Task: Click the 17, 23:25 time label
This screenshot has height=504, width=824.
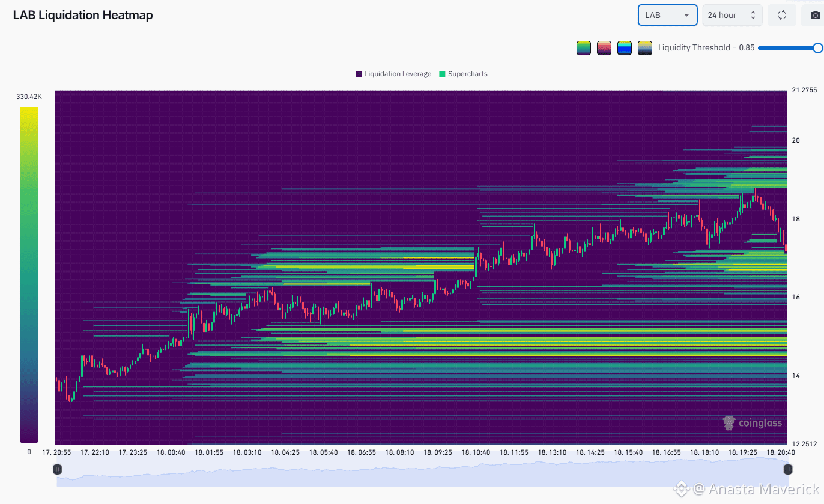Action: 133,452
